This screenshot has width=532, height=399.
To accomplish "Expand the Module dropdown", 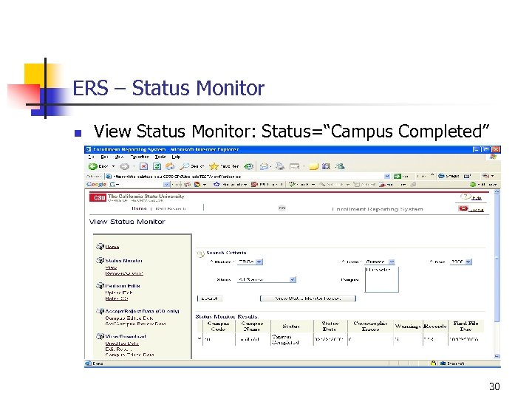I will [259, 262].
